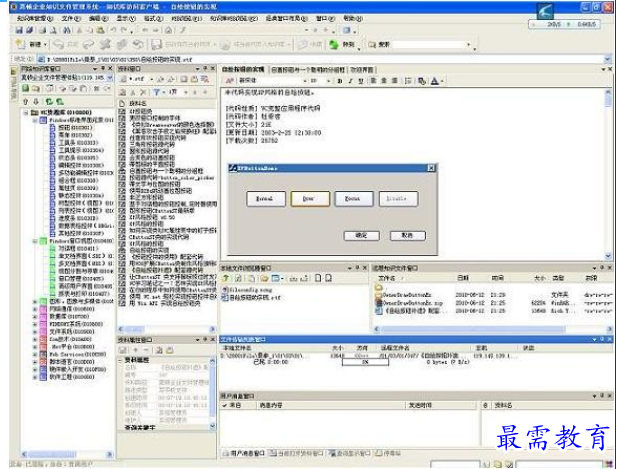This screenshot has height=469, width=618.
Task: Open the 帮助(H) menu
Action: (x=352, y=19)
